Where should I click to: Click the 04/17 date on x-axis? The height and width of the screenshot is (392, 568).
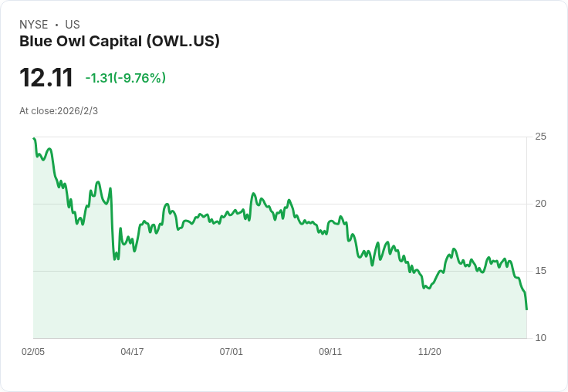point(132,351)
